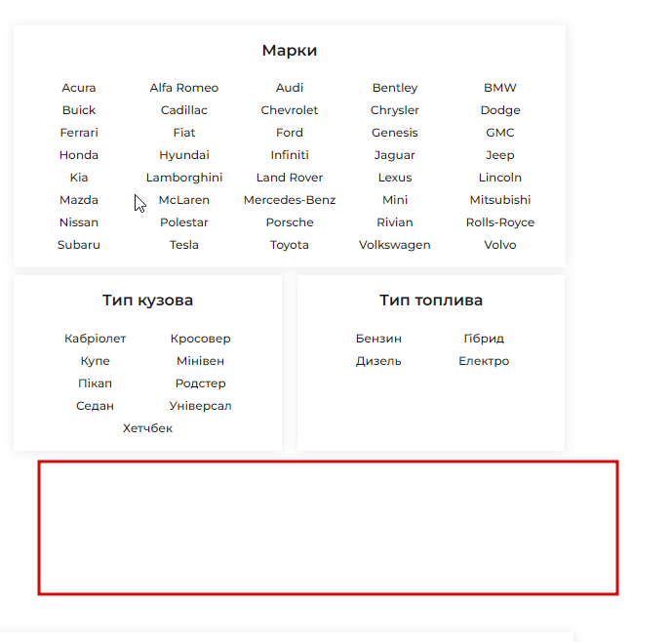Viewport: 672px width, 642px height.
Task: Select Chevrolet in the brands list
Action: pyautogui.click(x=290, y=110)
